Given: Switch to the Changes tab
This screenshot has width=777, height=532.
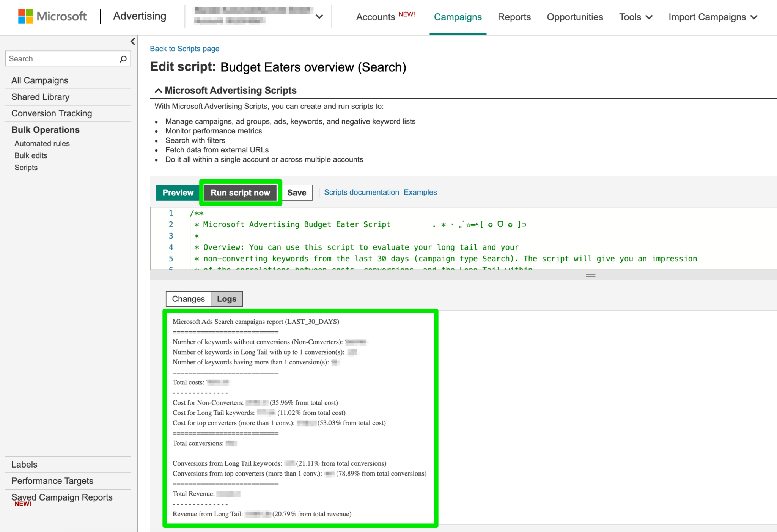Looking at the screenshot, I should [188, 299].
